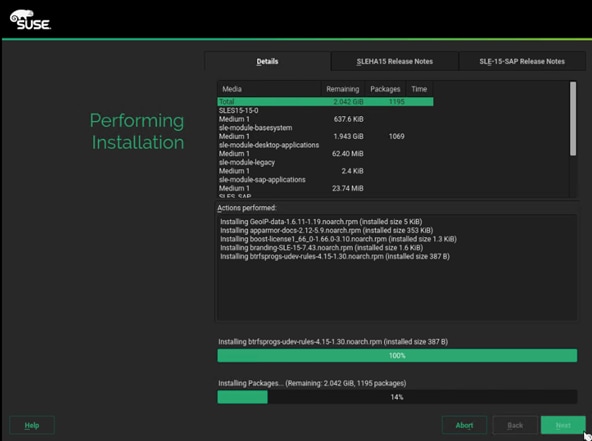
Task: Click the 1.943 GiB remaining value
Action: click(x=348, y=136)
